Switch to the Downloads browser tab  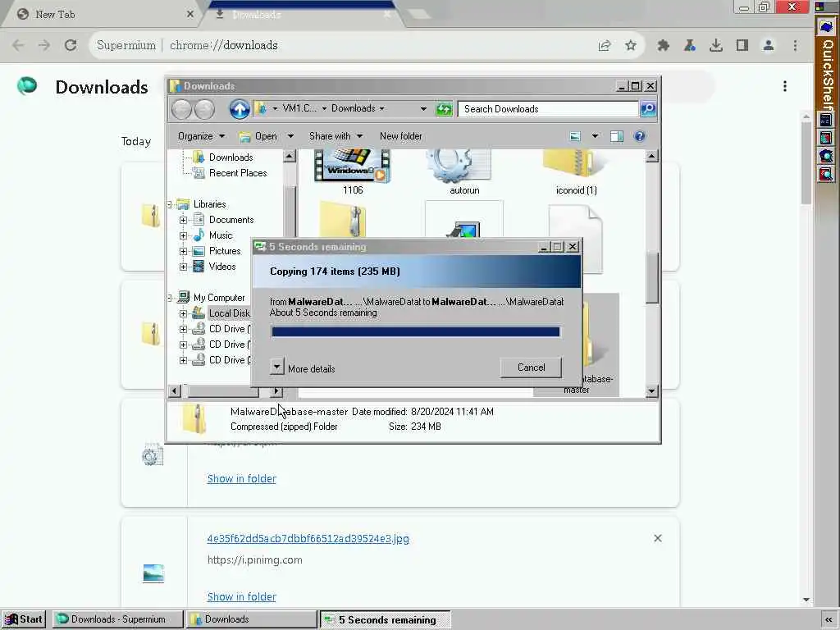point(302,15)
